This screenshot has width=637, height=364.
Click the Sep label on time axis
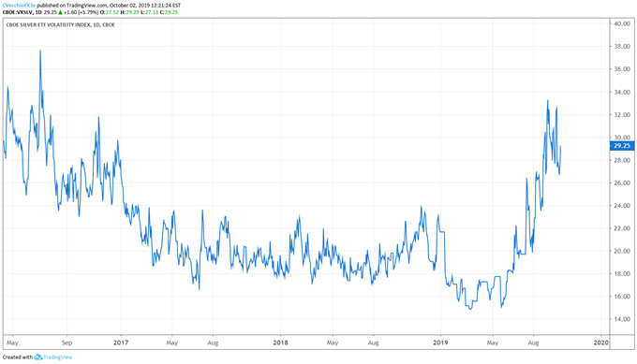coord(67,342)
